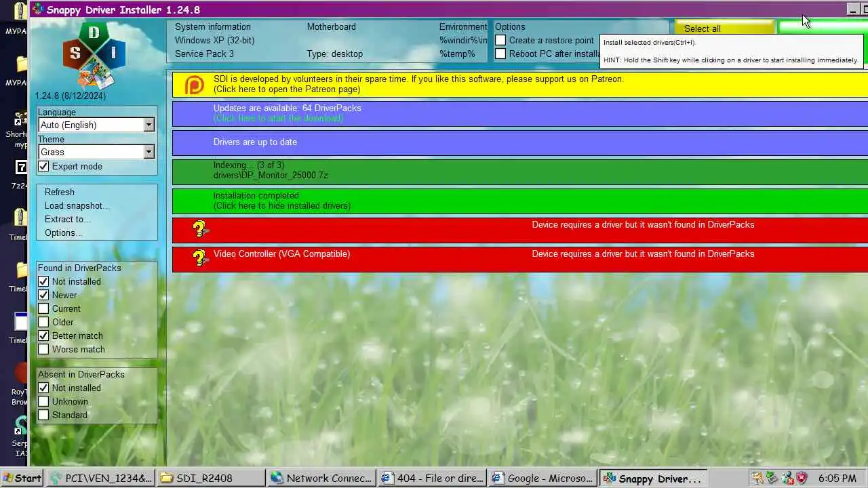868x488 pixels.
Task: Click the version text 1.24.8 (8/12/2024)
Action: (x=71, y=96)
